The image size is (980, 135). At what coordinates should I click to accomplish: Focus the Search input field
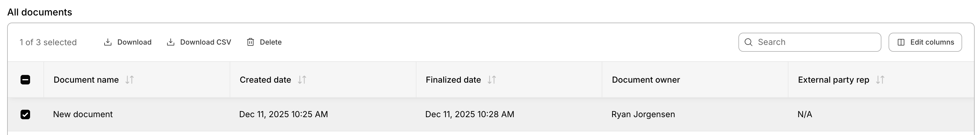[816, 42]
